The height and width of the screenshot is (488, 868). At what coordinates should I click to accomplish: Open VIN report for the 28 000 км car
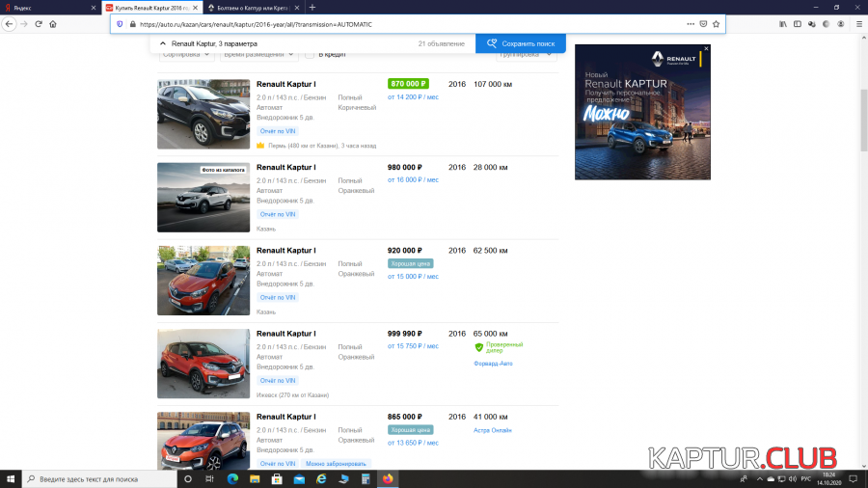[278, 214]
